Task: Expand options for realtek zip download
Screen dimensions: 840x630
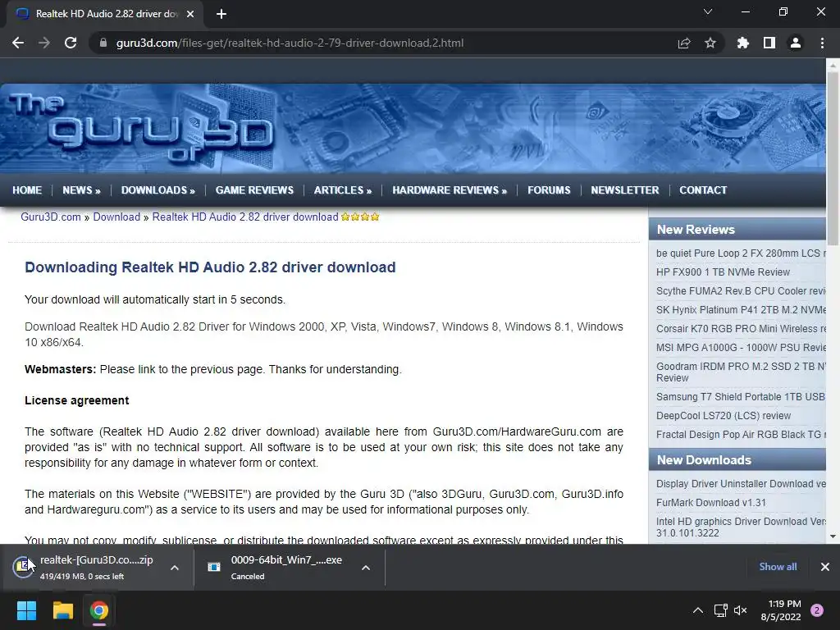Action: [175, 568]
